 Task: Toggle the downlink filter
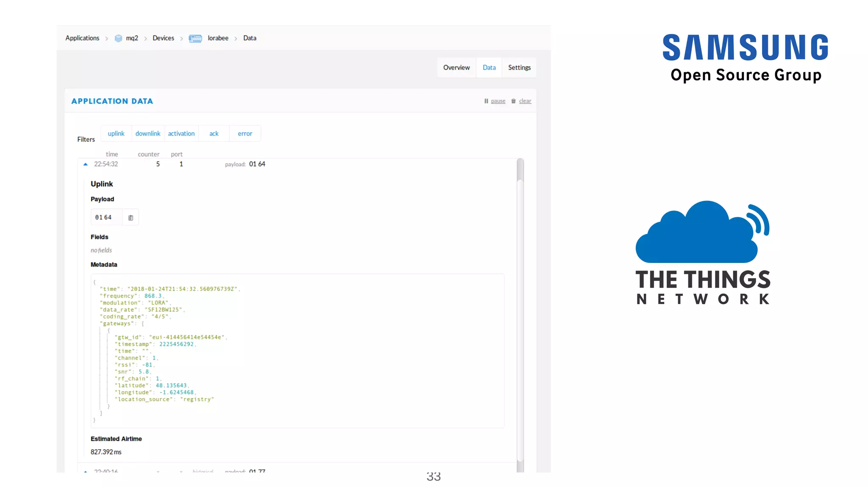pos(148,133)
